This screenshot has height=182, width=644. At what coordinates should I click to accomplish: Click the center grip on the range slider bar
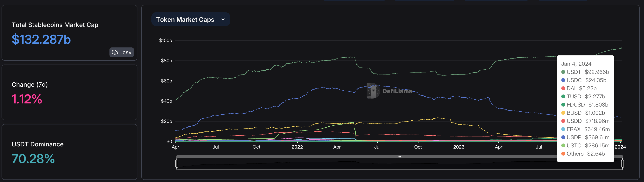tap(399, 157)
